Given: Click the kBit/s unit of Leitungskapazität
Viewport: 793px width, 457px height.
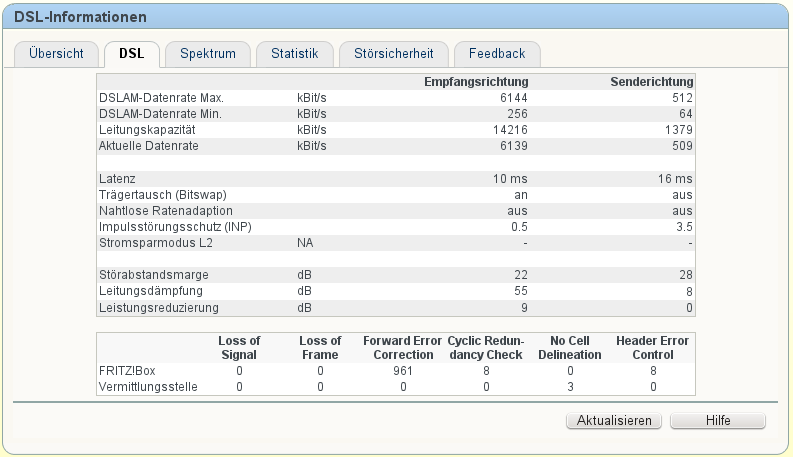Looking at the screenshot, I should pos(312,130).
